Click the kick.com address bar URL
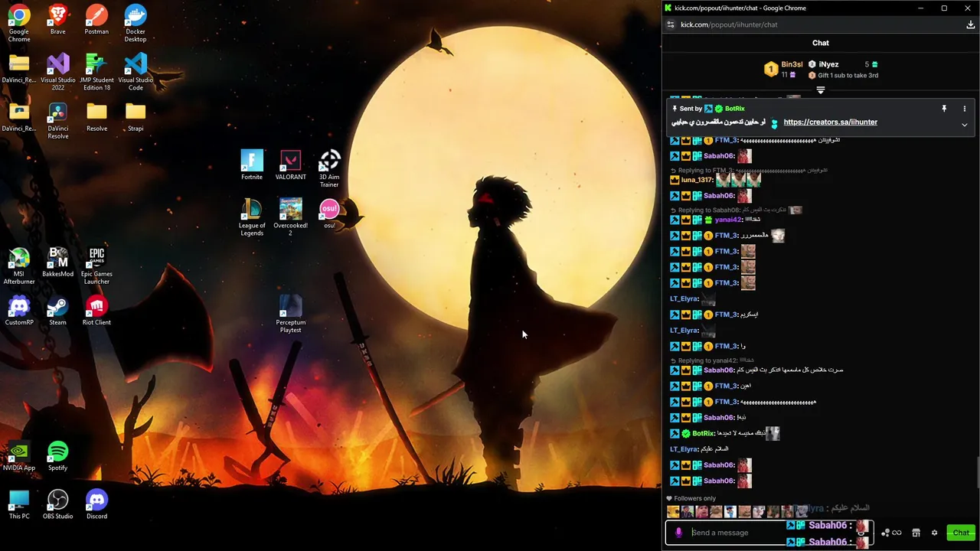 tap(729, 24)
